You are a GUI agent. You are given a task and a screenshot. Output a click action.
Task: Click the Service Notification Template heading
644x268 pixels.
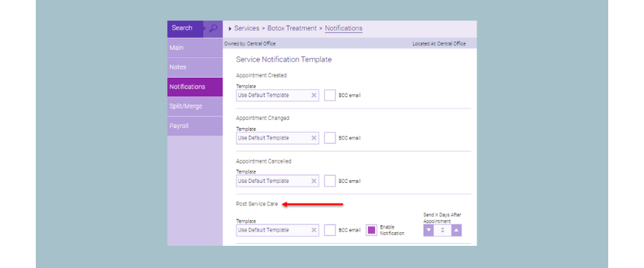pyautogui.click(x=284, y=59)
